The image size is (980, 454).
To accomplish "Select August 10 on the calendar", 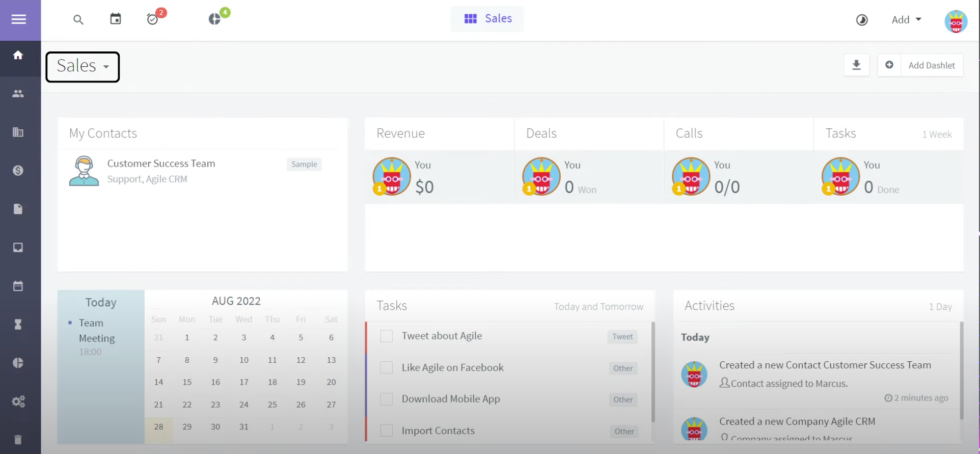I will coord(244,360).
